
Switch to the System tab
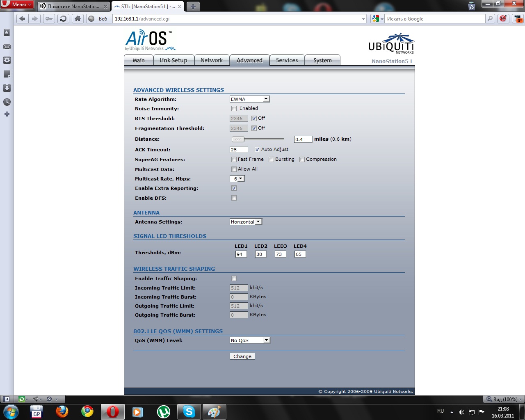point(323,60)
